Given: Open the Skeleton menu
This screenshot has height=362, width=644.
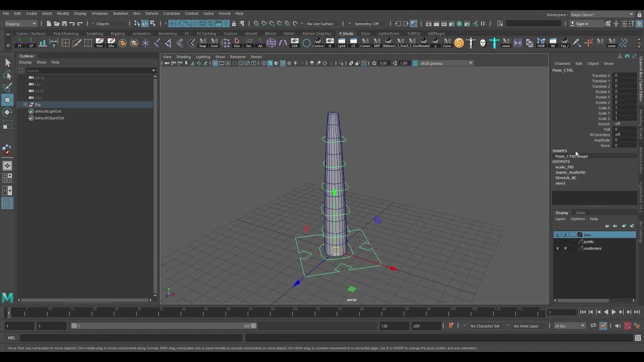Looking at the screenshot, I should pyautogui.click(x=120, y=14).
